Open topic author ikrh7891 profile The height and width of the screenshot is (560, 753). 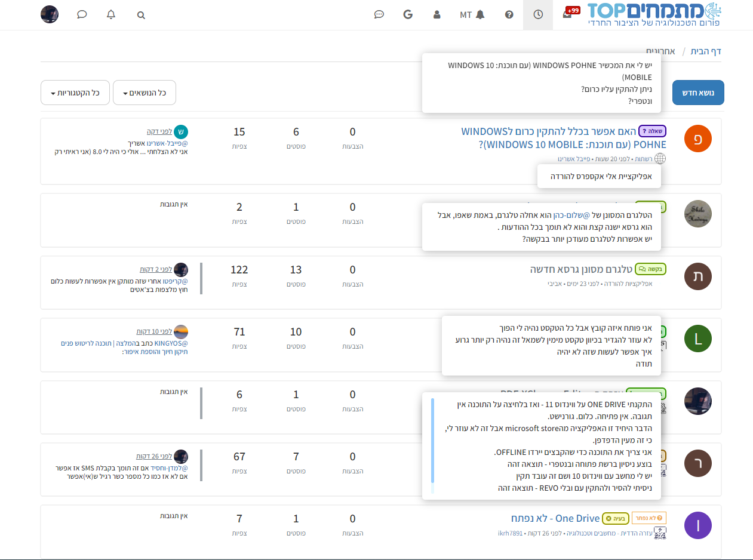510,533
